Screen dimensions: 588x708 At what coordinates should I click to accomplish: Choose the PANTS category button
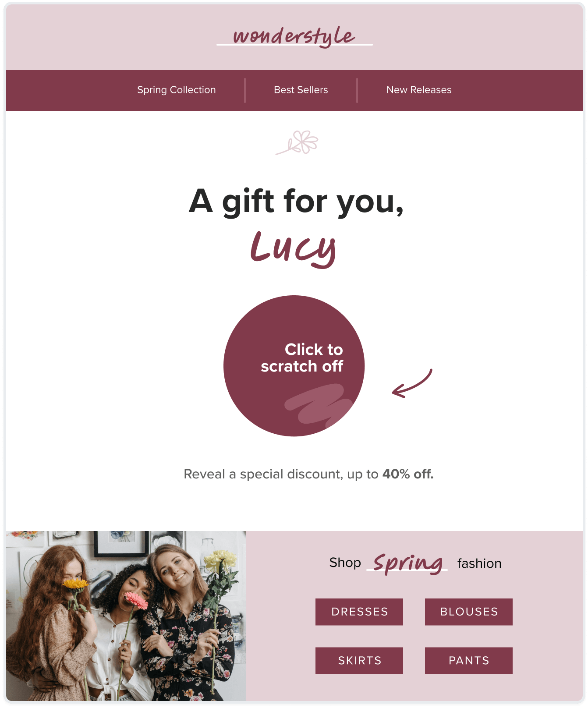pos(469,661)
